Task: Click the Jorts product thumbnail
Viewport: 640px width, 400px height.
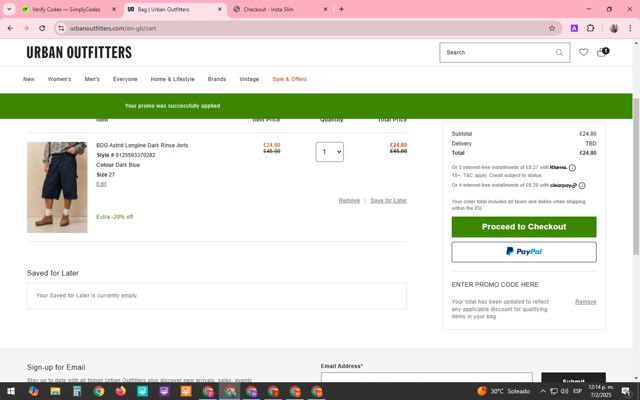Action: tap(57, 187)
